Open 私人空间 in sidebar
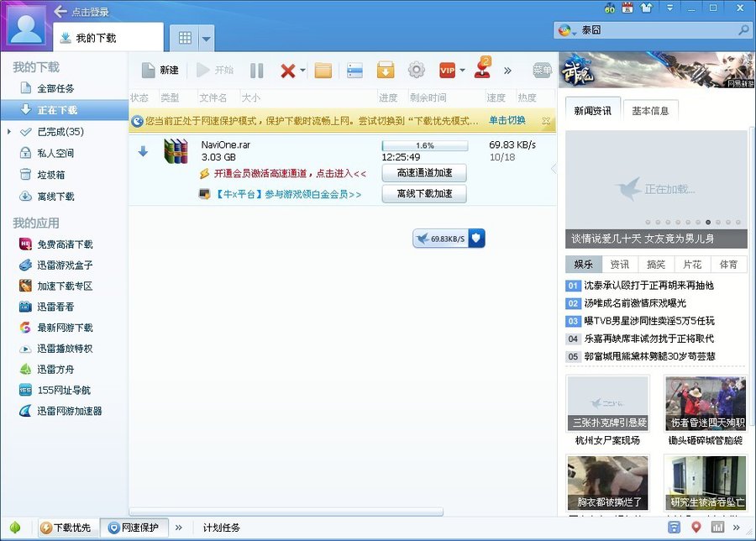 pos(56,154)
